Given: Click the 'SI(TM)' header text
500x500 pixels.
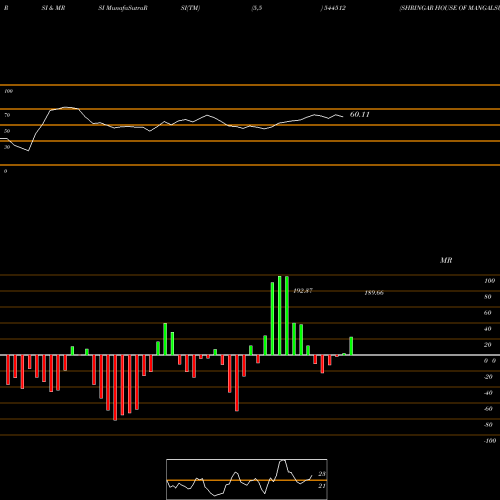Looking at the screenshot, I should (190, 8).
